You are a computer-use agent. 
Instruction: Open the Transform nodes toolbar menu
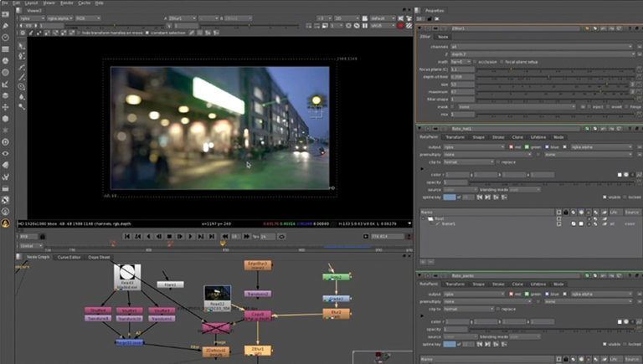click(x=5, y=107)
